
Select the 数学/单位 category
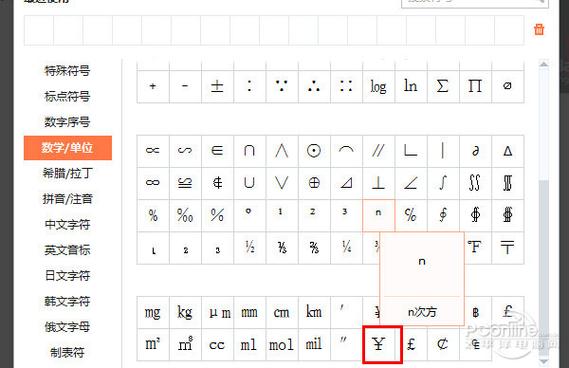point(68,148)
